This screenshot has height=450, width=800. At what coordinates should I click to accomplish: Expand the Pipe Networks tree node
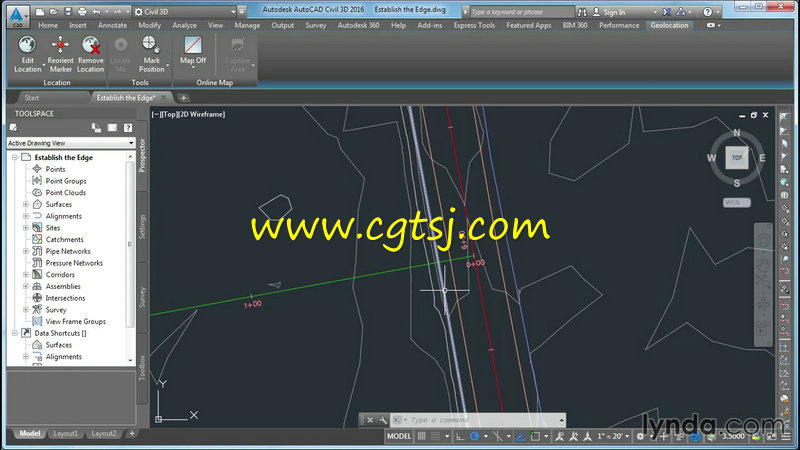26,251
